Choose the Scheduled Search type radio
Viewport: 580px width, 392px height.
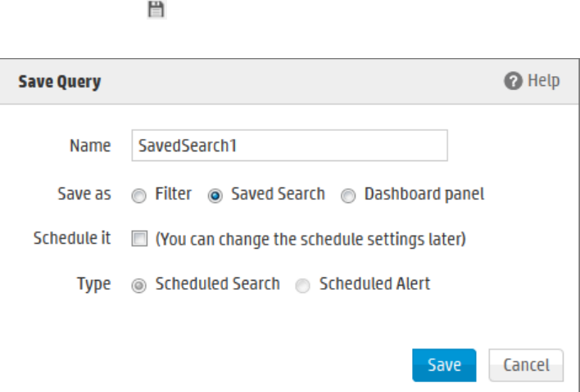pyautogui.click(x=138, y=286)
